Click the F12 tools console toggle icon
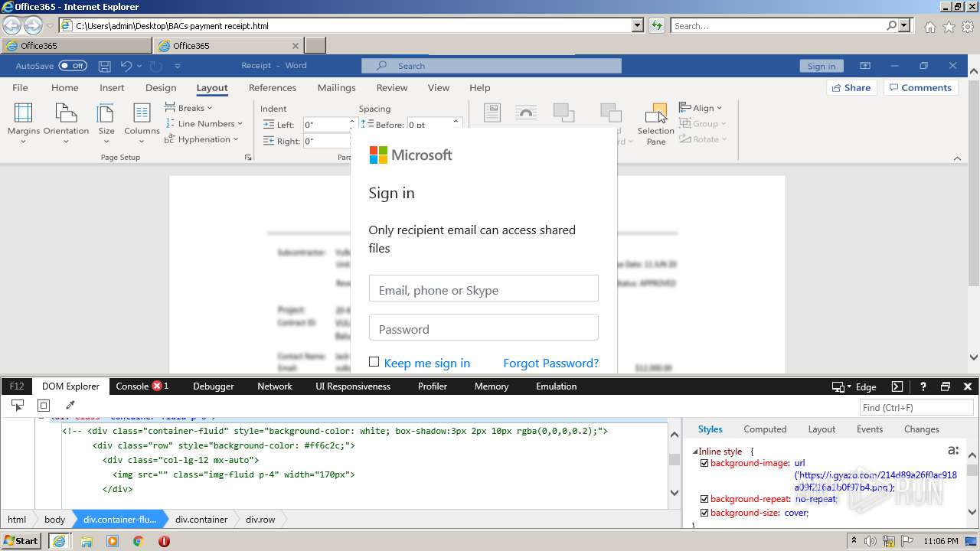This screenshot has width=980, height=551. pos(897,386)
